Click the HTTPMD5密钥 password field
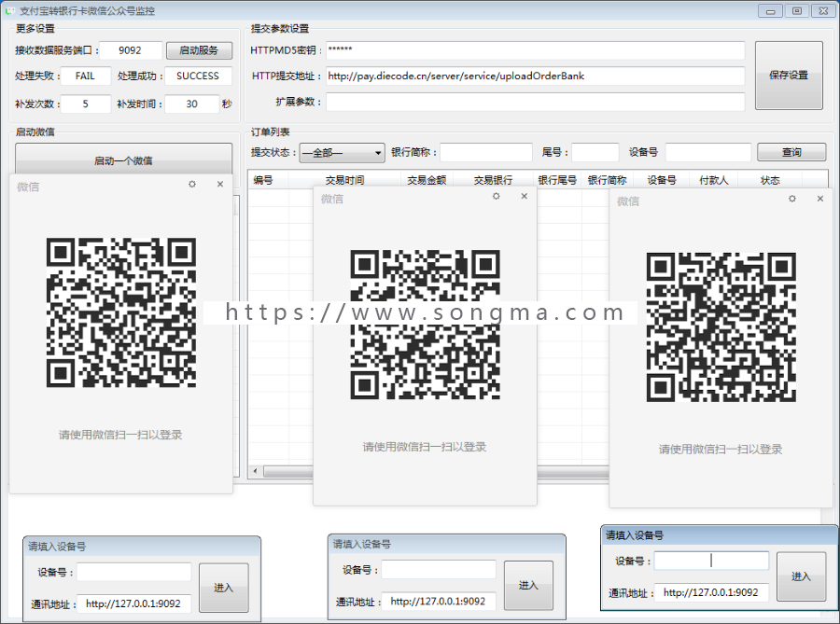Viewport: 840px width, 624px height. (x=535, y=50)
